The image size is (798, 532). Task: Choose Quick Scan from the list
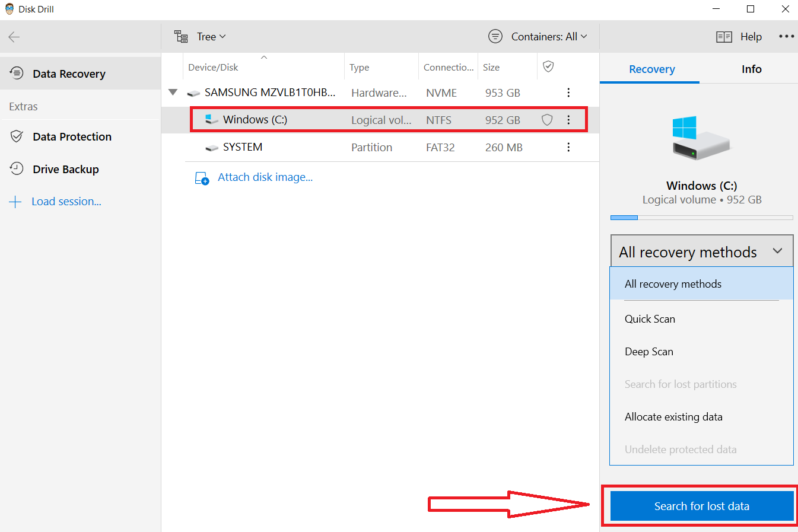[x=701, y=319]
